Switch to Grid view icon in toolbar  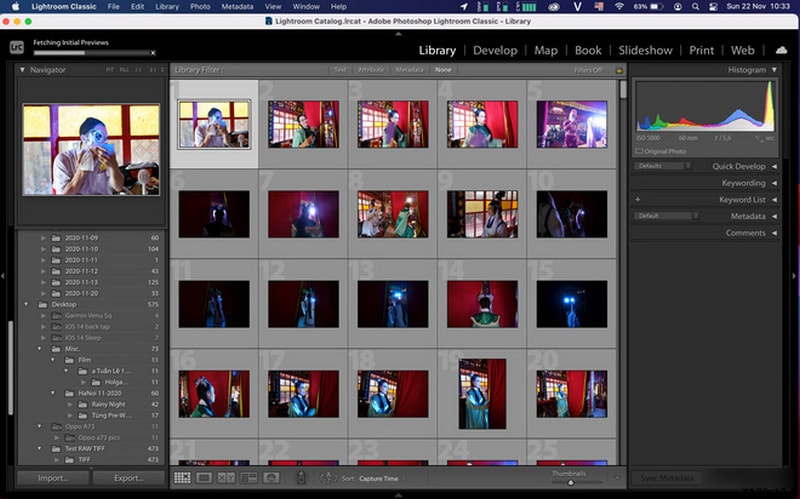182,478
